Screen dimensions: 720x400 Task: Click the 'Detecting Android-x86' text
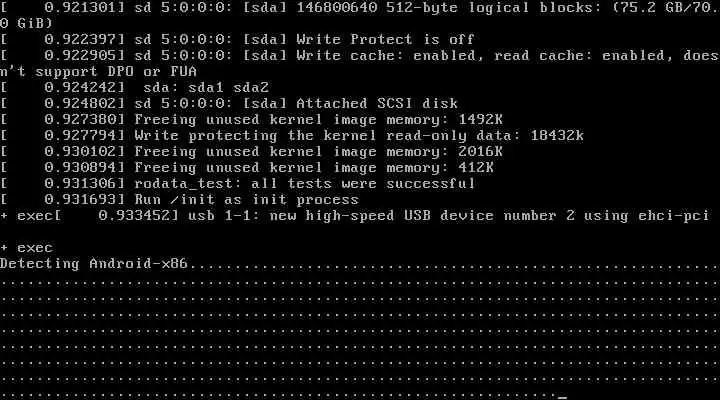point(94,264)
